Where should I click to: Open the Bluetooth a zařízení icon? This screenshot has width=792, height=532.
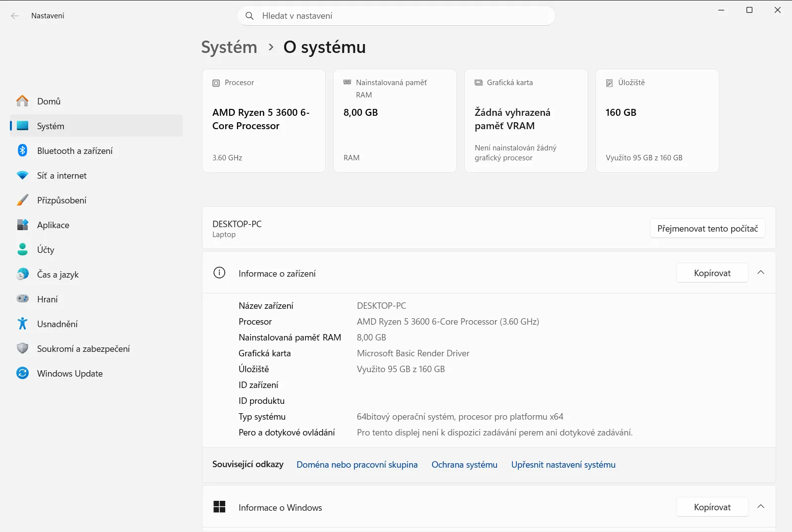pyautogui.click(x=22, y=150)
